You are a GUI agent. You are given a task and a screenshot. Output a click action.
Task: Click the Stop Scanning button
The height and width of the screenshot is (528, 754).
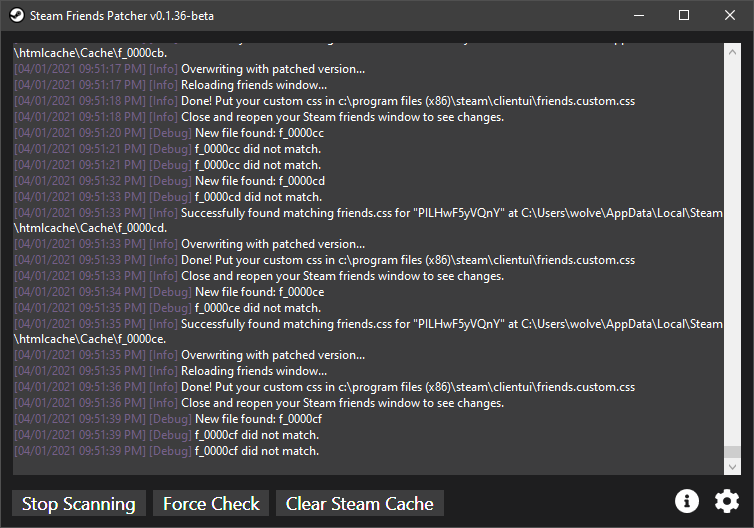tap(79, 503)
